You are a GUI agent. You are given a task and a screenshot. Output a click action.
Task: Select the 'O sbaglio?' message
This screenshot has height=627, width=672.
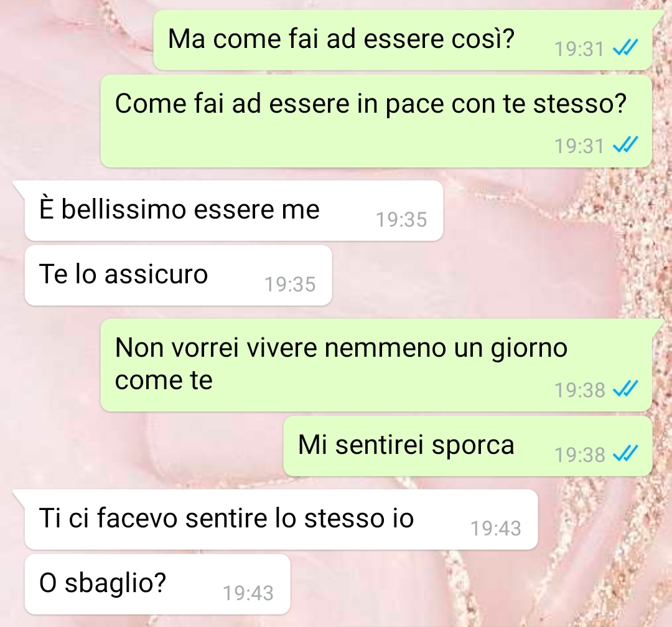coord(157,584)
